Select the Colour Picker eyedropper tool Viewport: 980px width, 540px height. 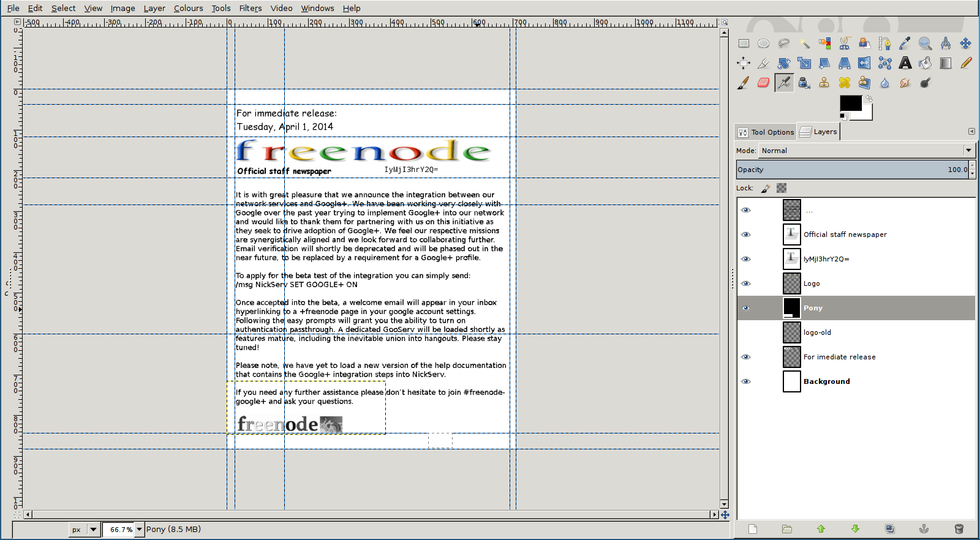click(905, 43)
